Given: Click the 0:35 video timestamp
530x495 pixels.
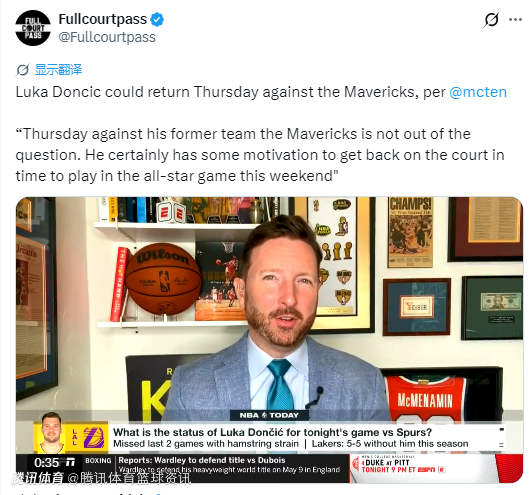Looking at the screenshot, I should (46, 462).
